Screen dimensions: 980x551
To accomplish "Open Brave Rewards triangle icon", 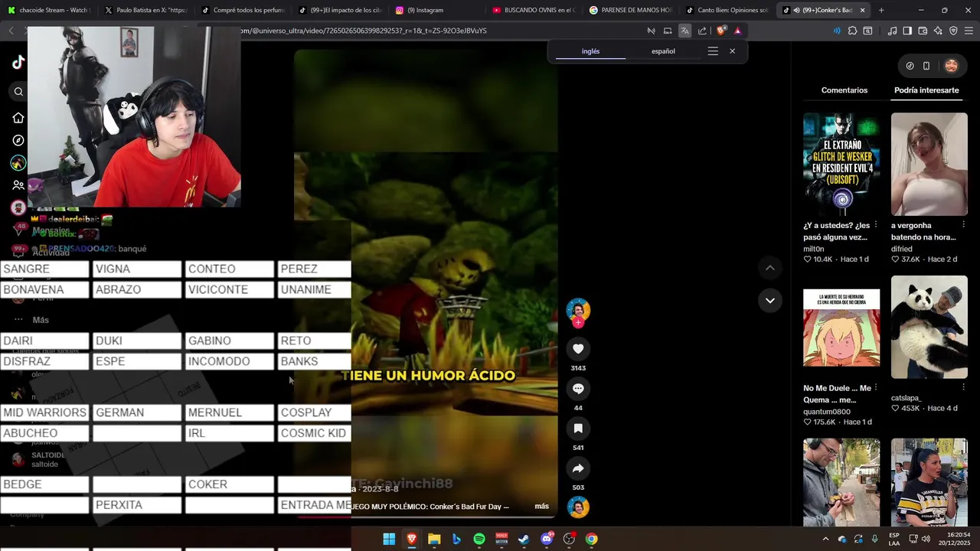I will pyautogui.click(x=737, y=31).
